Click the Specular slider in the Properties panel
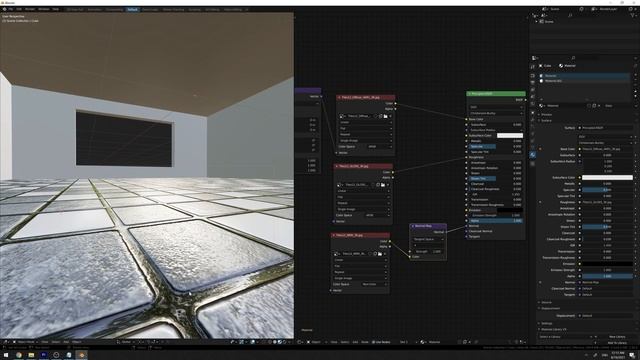 [x=607, y=190]
